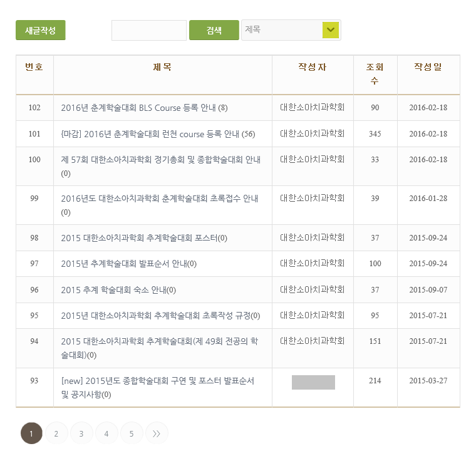Open post 추계학술대회 초록작성 규정
Viewport: 476px width, 456px height.
(x=160, y=316)
